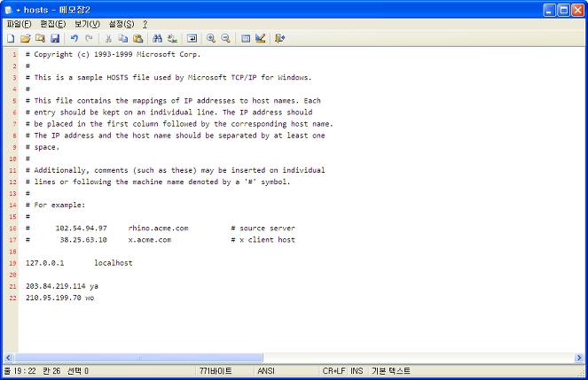Screen dimensions: 588x380
Task: Click line number 18 in the margin
Action: [x=12, y=252]
